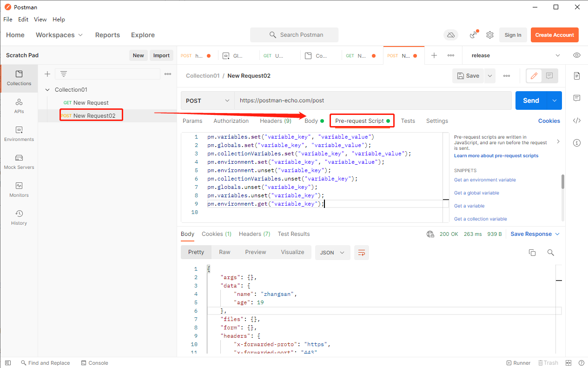Click the Sign In button
This screenshot has height=368, width=588.
(x=513, y=35)
